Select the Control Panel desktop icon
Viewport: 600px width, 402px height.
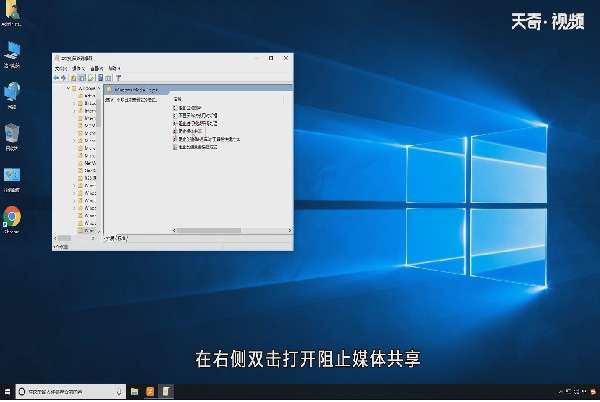click(x=12, y=179)
